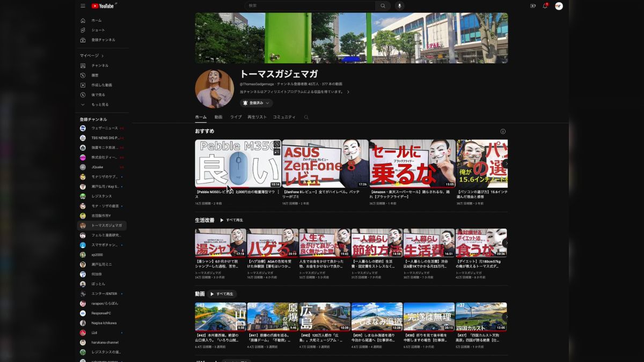
Task: Play the ASUS ZenFone 8 レビュー video thumbnail
Action: [x=325, y=164]
